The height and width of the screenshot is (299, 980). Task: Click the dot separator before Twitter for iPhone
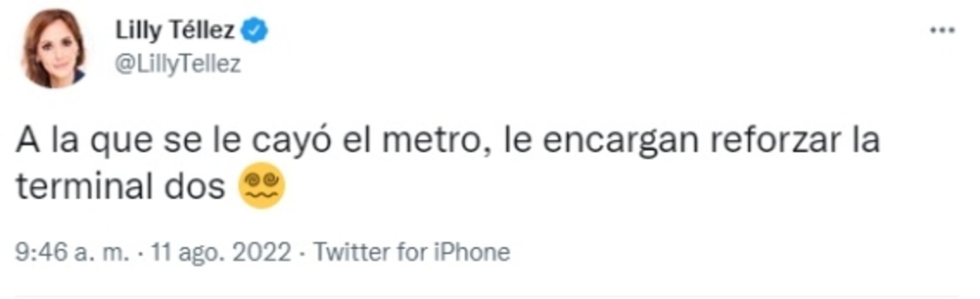click(302, 253)
